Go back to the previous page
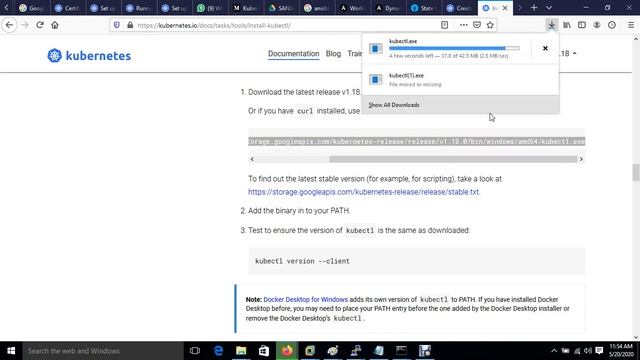Screen dimensions: 640x360 (9, 25)
